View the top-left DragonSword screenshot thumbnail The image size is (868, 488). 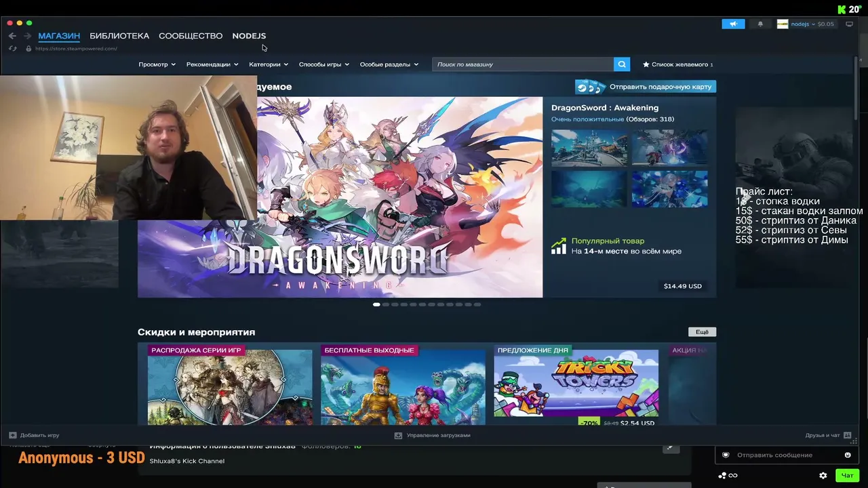[589, 148]
